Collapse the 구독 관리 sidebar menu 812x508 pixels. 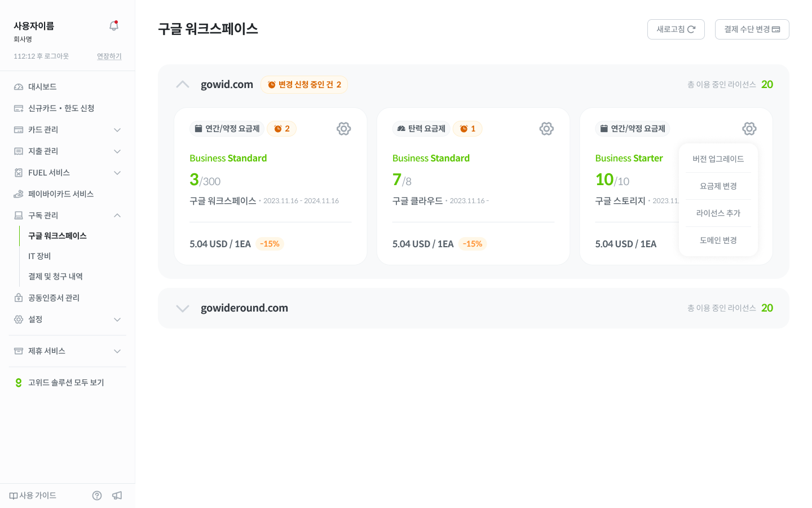117,216
